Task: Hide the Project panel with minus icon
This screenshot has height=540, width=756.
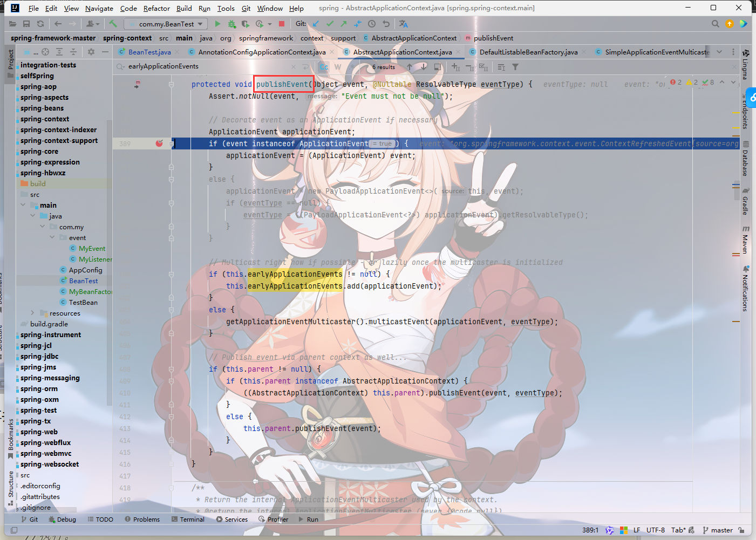Action: pos(105,52)
